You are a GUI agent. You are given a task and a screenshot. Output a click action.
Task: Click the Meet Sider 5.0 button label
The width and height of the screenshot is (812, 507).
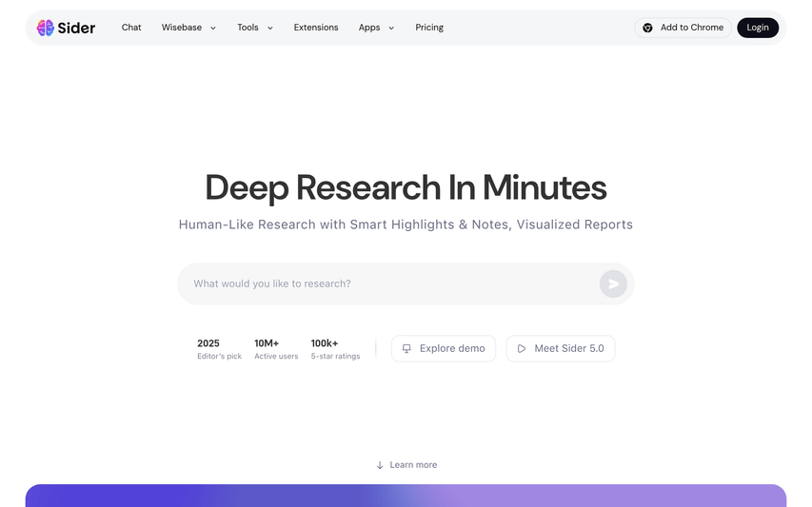pos(569,348)
